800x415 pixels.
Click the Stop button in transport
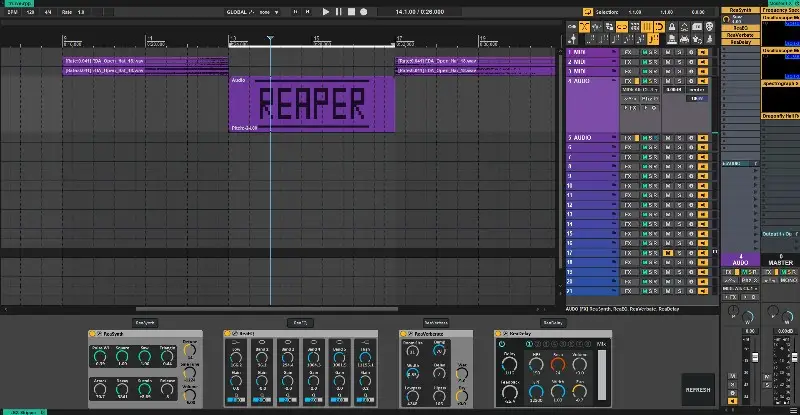[x=350, y=12]
